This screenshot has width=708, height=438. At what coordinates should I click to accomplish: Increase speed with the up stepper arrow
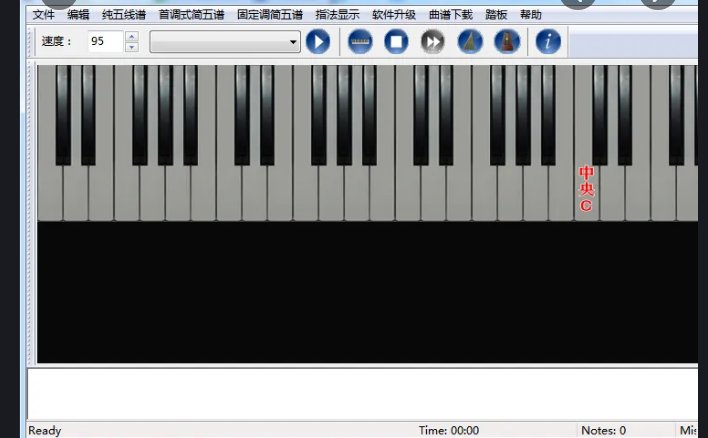131,36
